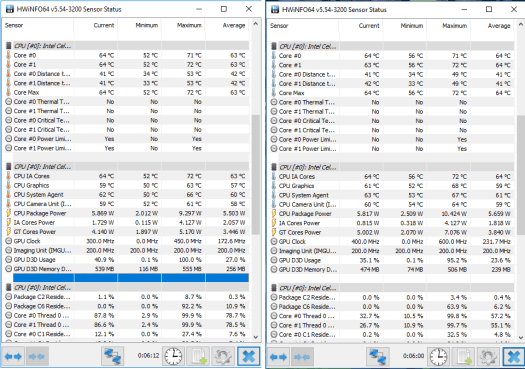This screenshot has width=525, height=369.
Task: Click the clock reset icon in right window
Action: [x=438, y=357]
